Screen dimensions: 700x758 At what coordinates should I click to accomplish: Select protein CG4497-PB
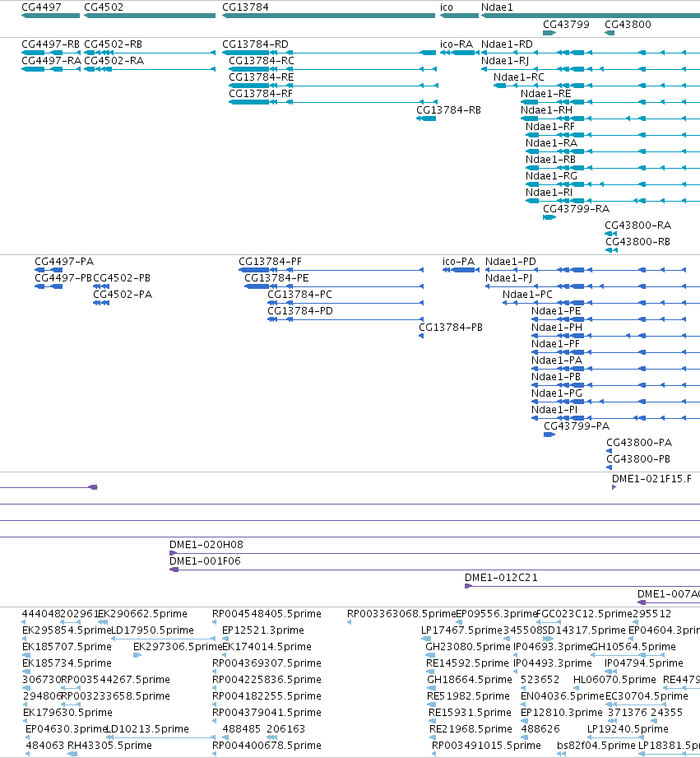63,278
